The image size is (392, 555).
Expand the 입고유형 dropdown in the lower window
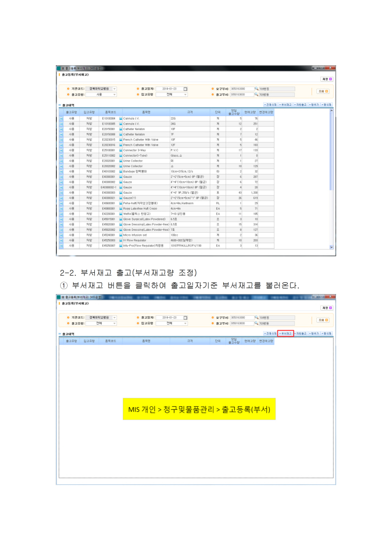pos(186,323)
